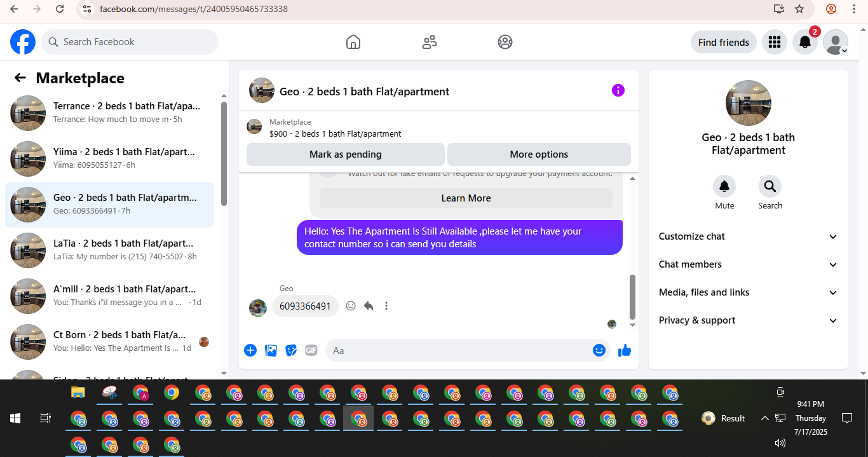Click the 6093366491 message bubble
Image resolution: width=868 pixels, height=457 pixels.
tap(305, 306)
